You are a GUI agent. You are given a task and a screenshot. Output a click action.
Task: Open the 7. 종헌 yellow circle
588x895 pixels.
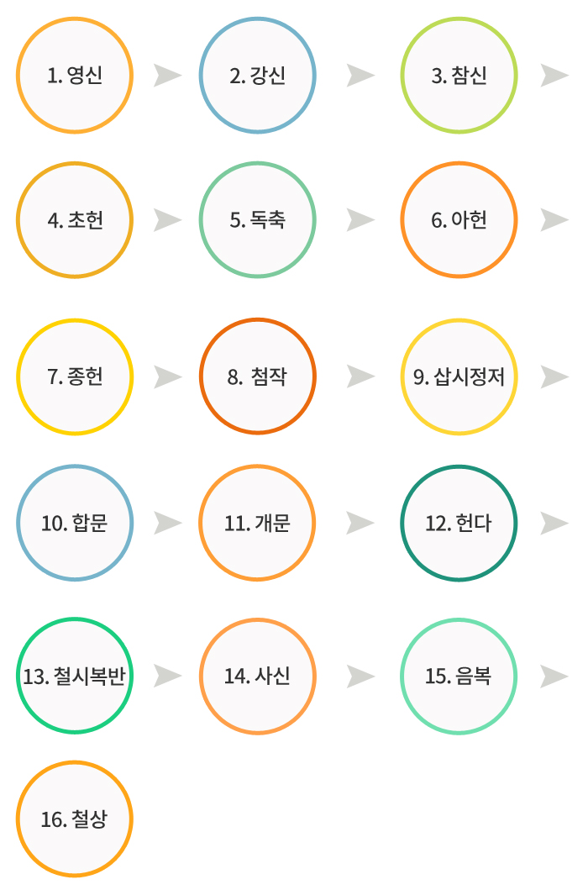click(x=75, y=376)
